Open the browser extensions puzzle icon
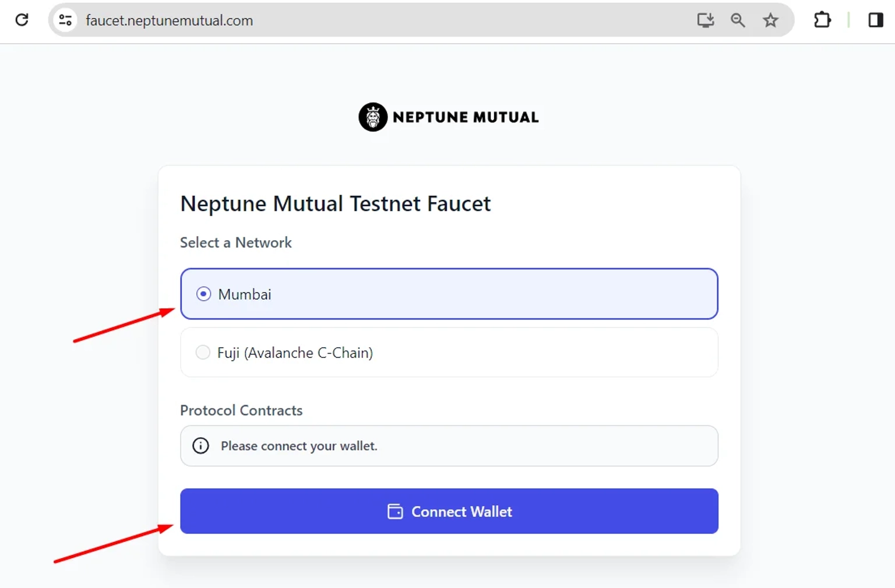Image resolution: width=895 pixels, height=588 pixels. (x=822, y=20)
